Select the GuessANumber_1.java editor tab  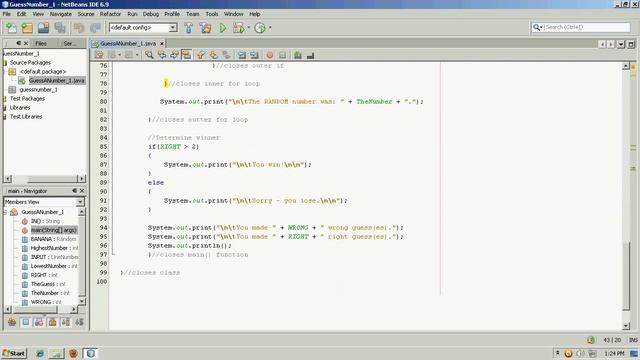click(x=128, y=43)
